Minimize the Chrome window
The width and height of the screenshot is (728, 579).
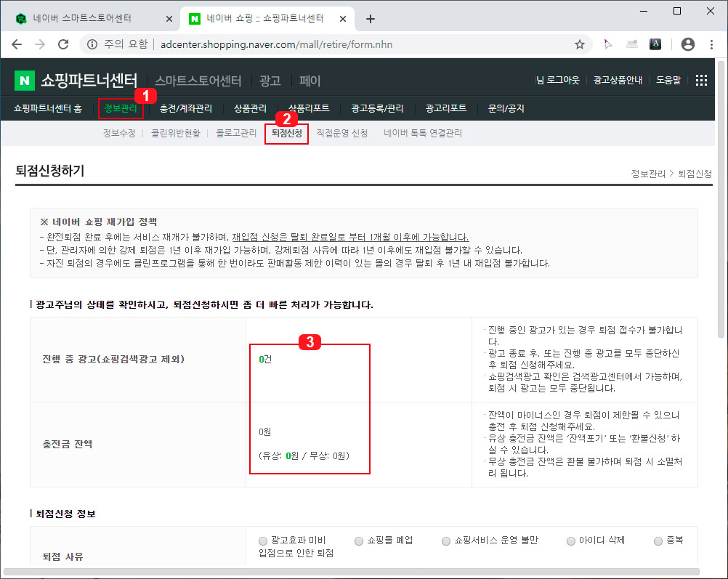click(644, 11)
